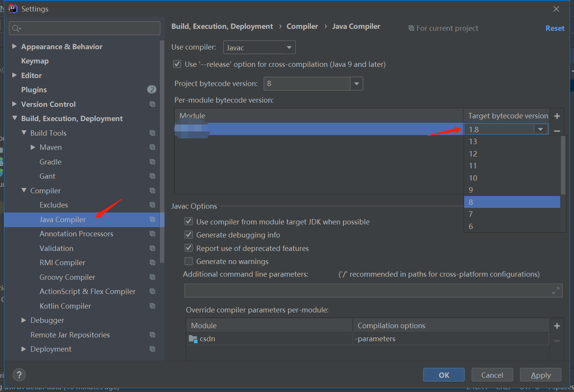Click project-level icon beside Java Compiler
574x392 pixels.
[x=153, y=219]
